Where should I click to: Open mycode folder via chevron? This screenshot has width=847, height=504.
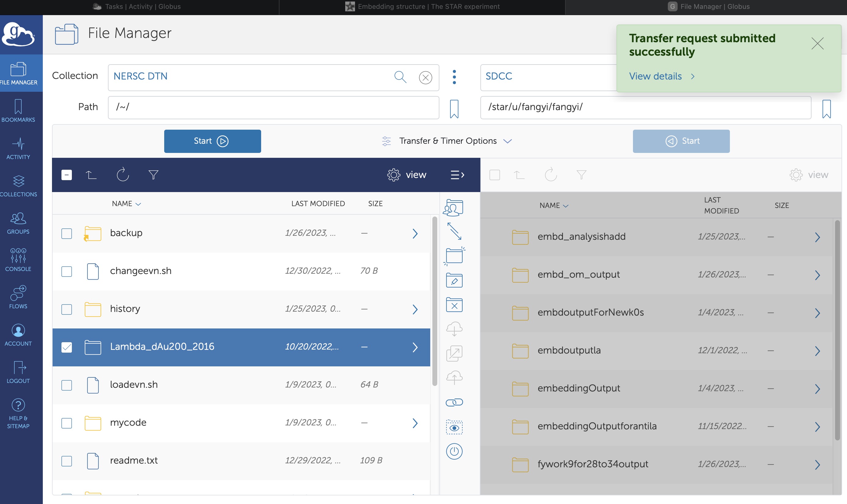415,423
